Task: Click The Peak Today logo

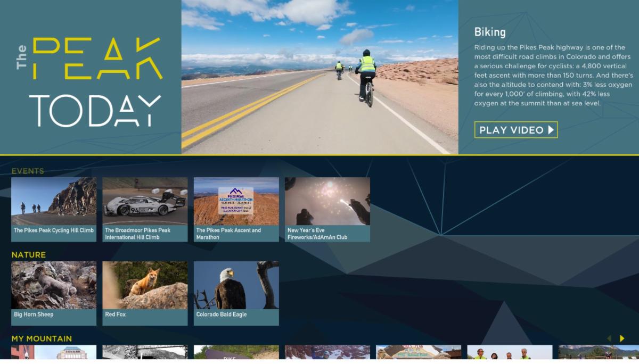Action: point(89,81)
